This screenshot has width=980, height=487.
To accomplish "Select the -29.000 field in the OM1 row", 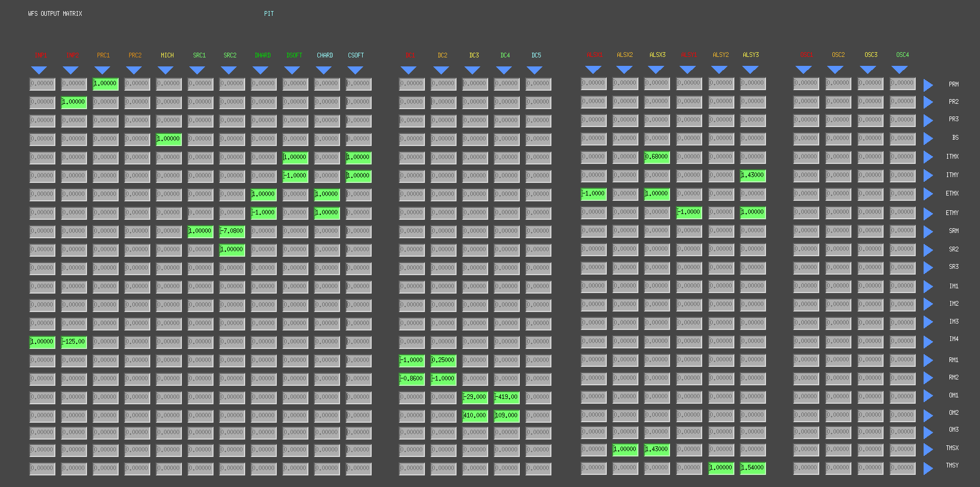I will (475, 397).
